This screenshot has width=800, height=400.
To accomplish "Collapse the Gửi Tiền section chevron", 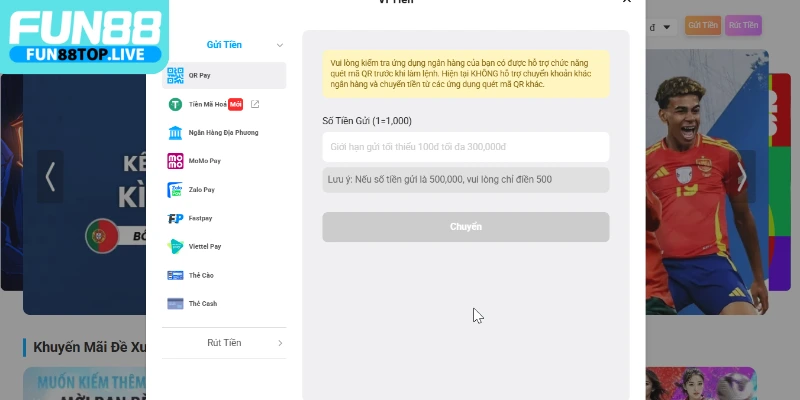I will click(x=280, y=45).
